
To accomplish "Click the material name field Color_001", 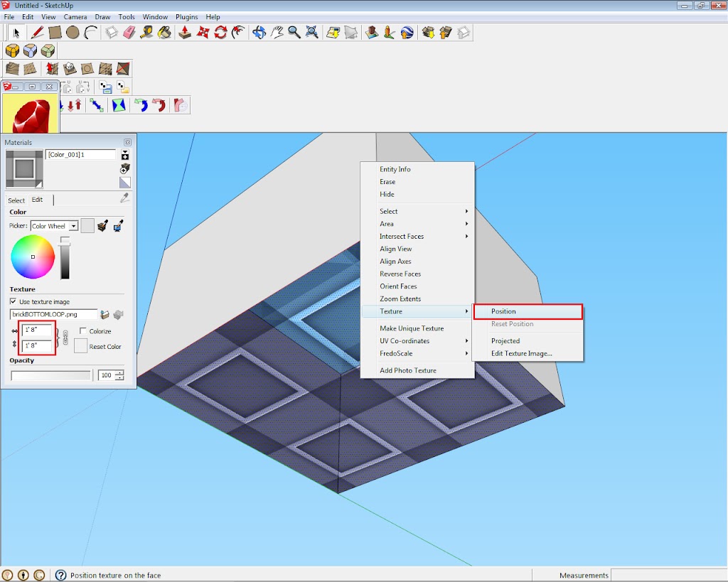I will coord(80,154).
